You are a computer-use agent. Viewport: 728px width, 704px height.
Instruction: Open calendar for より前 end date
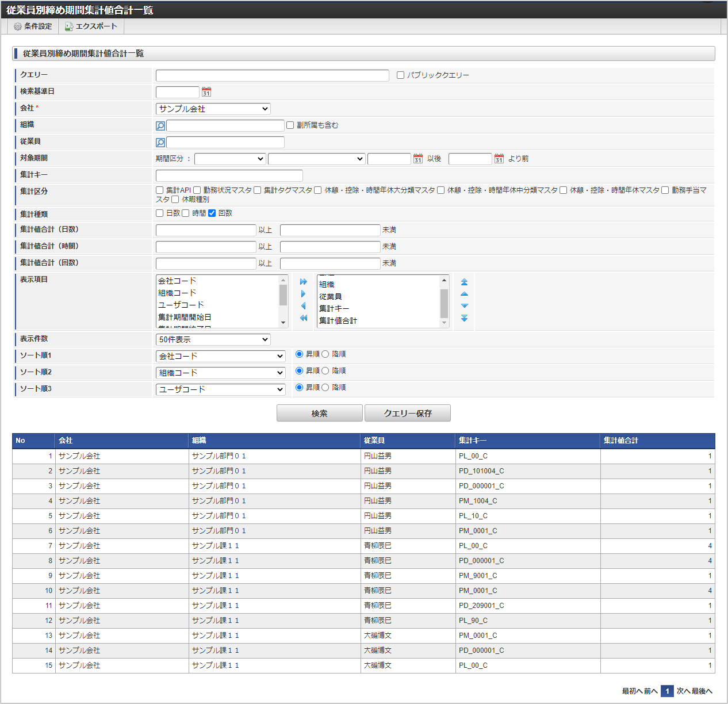(499, 159)
